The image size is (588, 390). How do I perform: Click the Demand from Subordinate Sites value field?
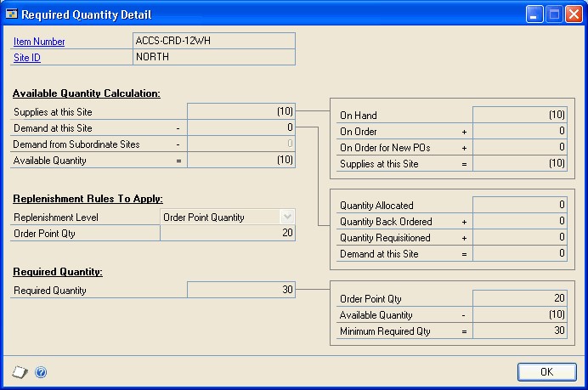tap(241, 144)
